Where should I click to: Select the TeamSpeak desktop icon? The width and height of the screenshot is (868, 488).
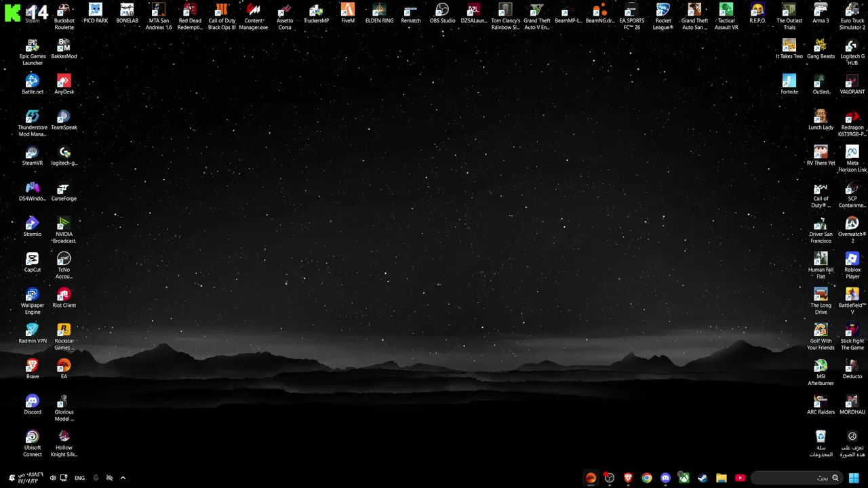pos(64,120)
